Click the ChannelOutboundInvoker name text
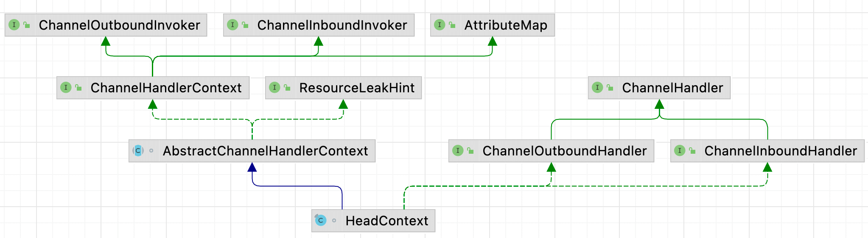Image resolution: width=868 pixels, height=238 pixels. click(x=119, y=25)
